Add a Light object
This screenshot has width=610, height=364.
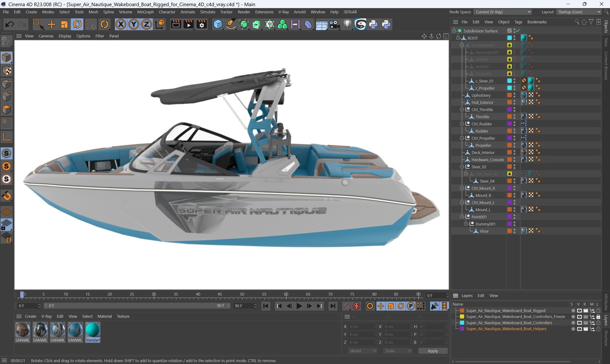(347, 24)
